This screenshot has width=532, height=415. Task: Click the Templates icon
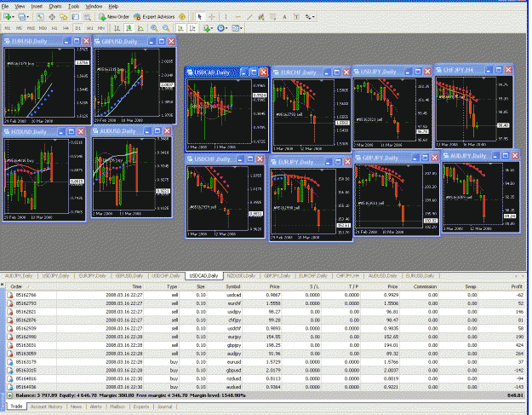(x=236, y=28)
